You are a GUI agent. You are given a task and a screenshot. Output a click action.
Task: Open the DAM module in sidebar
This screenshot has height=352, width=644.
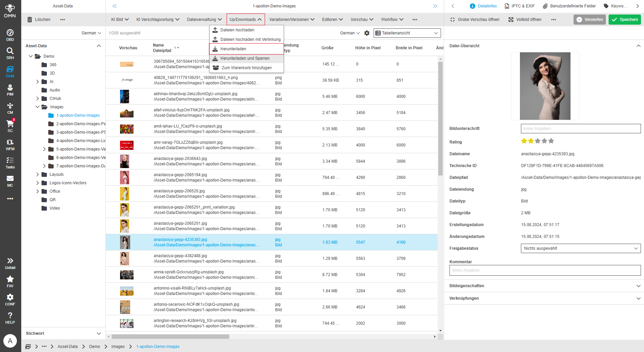tap(10, 72)
